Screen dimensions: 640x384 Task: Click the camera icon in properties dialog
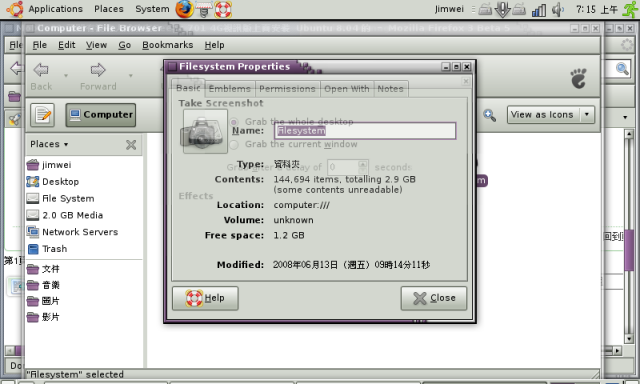[x=205, y=131]
